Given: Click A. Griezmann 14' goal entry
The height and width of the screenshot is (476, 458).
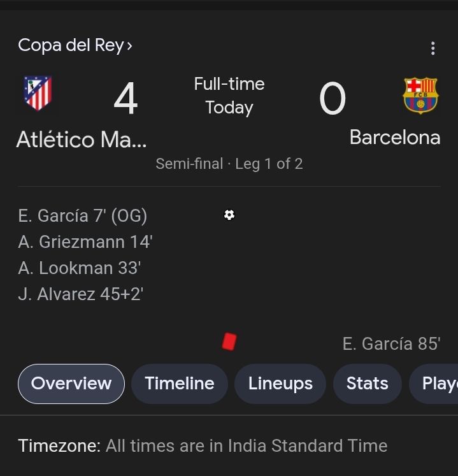Looking at the screenshot, I should coord(85,242).
